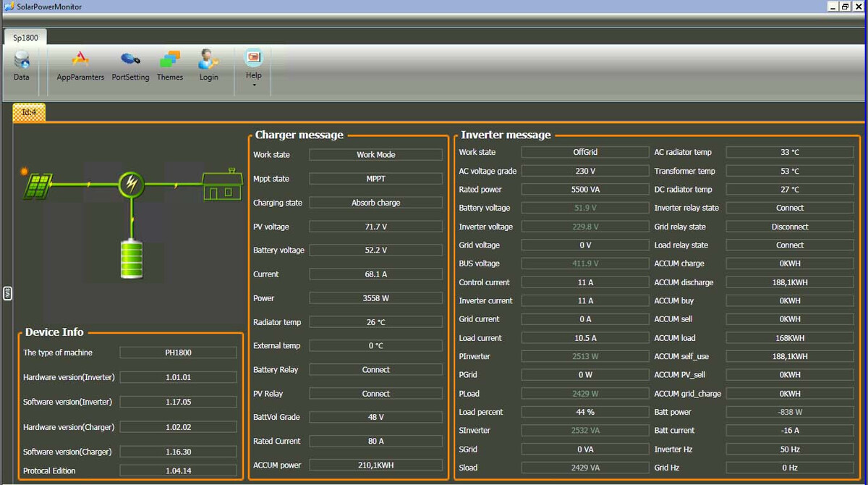This screenshot has width=868, height=485.
Task: Expand the Help dropdown arrow
Action: click(254, 85)
